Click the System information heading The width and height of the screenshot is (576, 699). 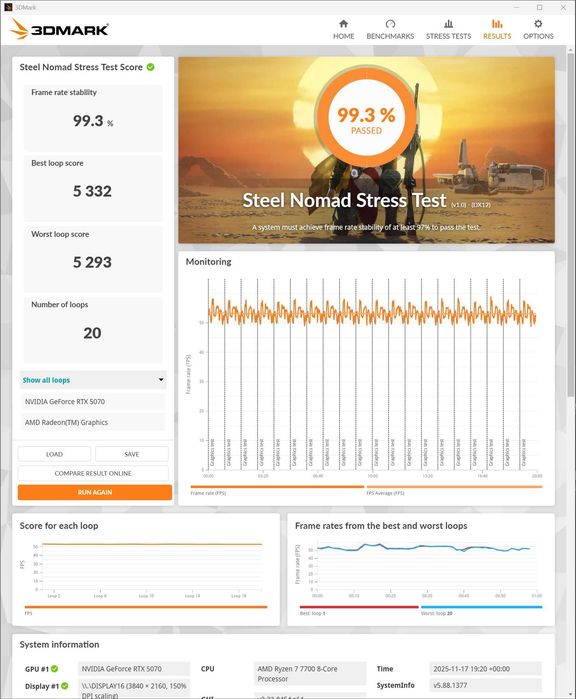click(x=59, y=645)
